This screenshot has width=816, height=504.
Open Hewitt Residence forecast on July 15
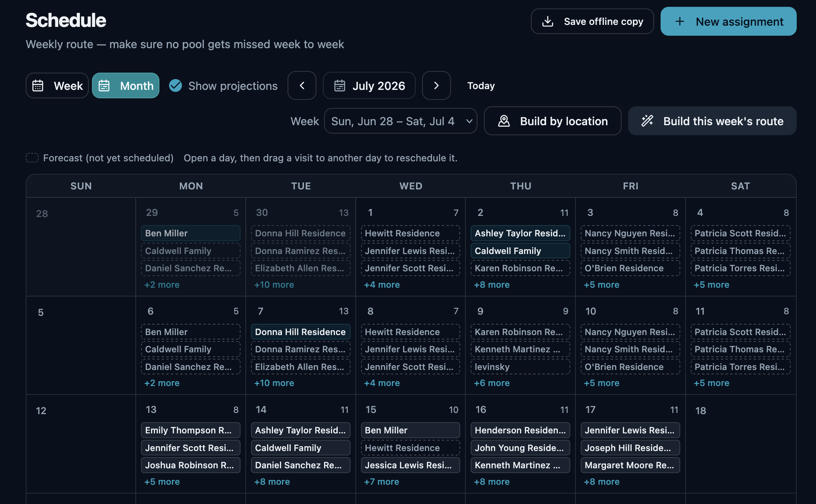(x=410, y=448)
